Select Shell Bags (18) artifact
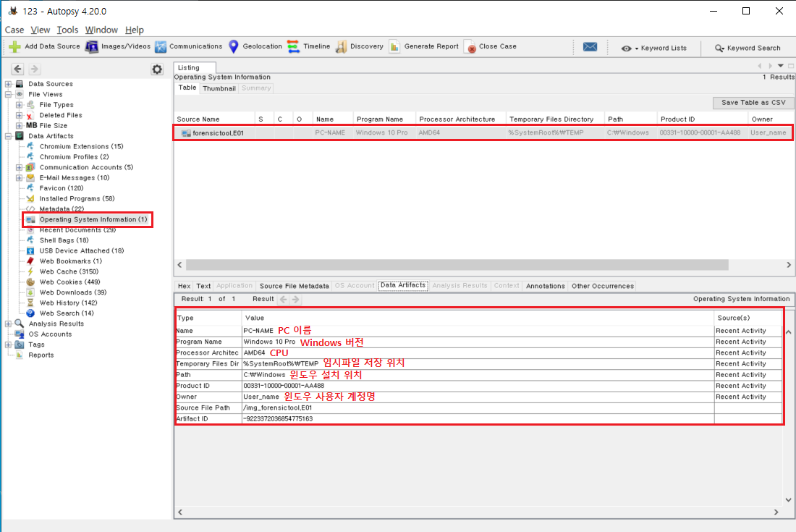The height and width of the screenshot is (532, 796). [64, 240]
